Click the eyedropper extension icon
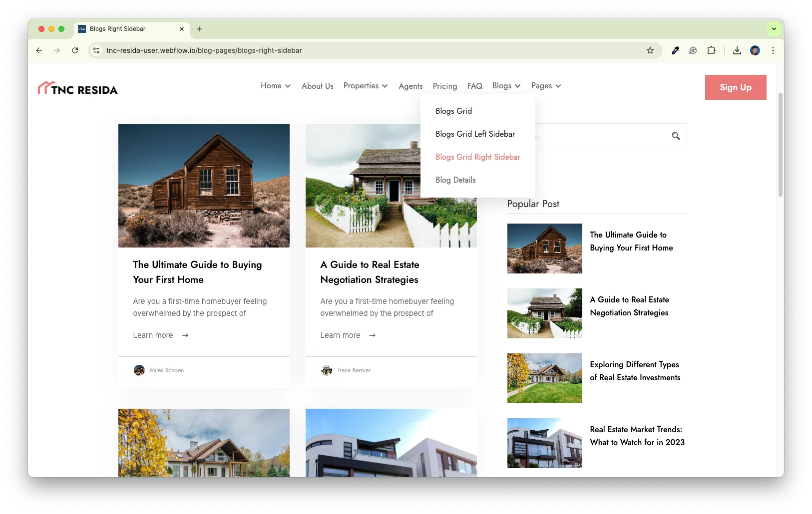Viewport: 812px width, 514px height. point(675,50)
